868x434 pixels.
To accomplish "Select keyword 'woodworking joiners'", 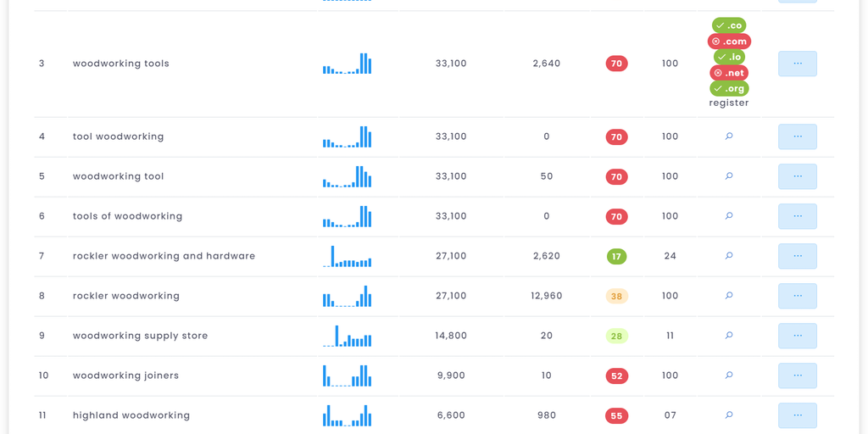I will (125, 376).
